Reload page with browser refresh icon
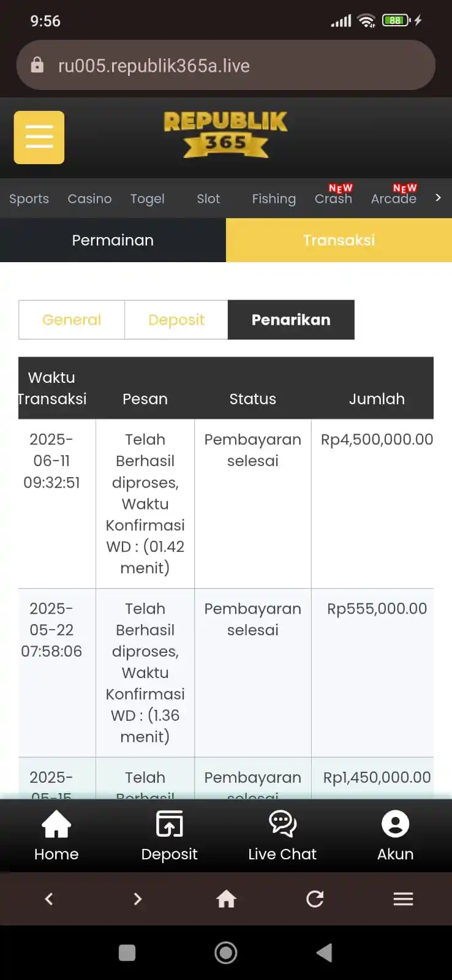The height and width of the screenshot is (980, 452). coord(315,899)
